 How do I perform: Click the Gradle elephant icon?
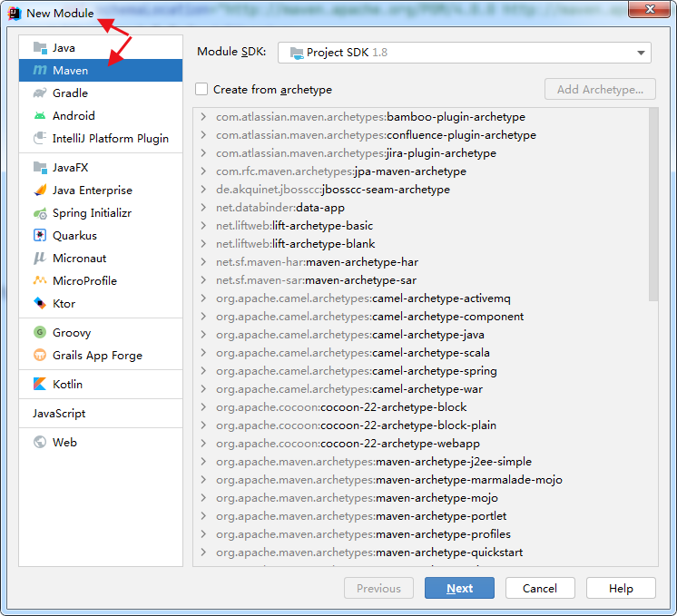point(40,93)
